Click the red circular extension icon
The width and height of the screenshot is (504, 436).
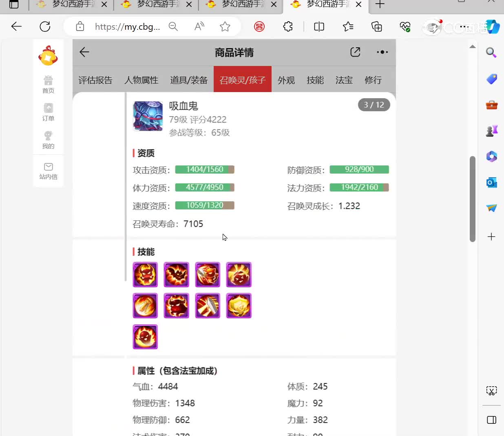259,26
